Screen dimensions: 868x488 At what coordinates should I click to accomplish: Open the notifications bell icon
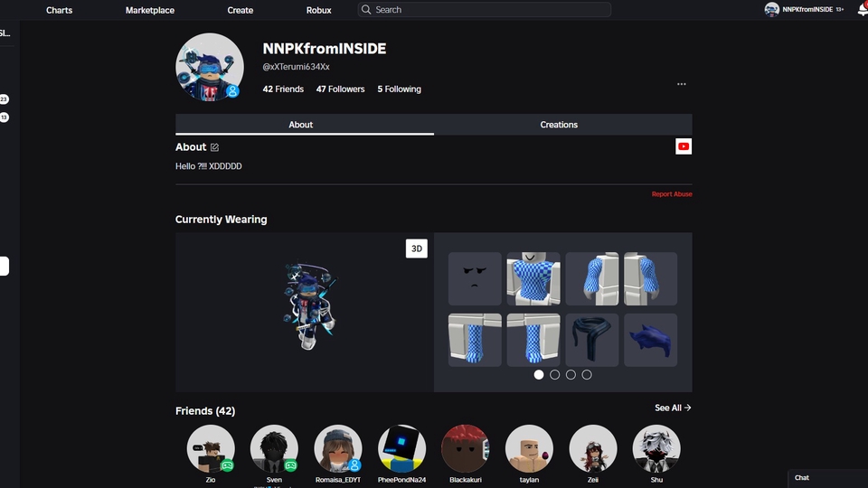pyautogui.click(x=862, y=10)
